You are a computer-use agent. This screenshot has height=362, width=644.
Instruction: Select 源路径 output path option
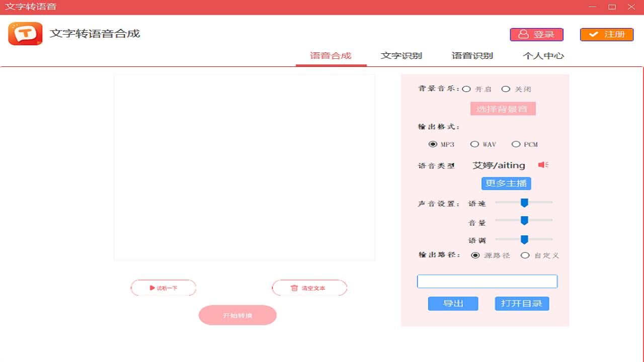pyautogui.click(x=476, y=255)
